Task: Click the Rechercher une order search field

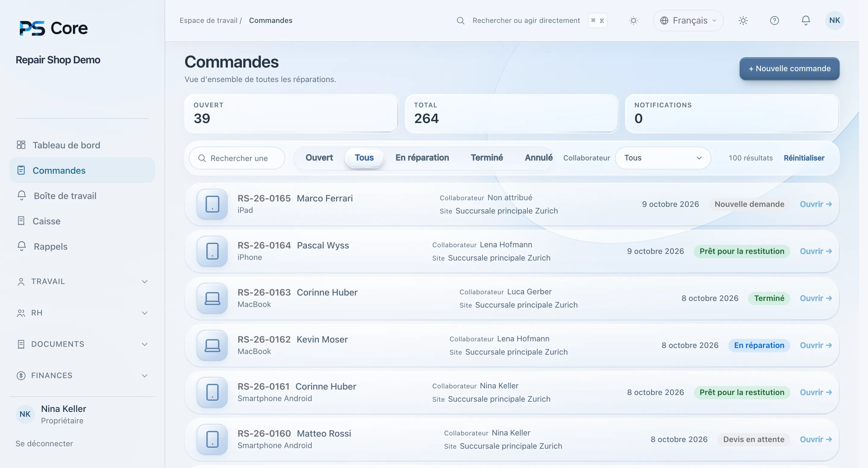Action: [x=237, y=158]
